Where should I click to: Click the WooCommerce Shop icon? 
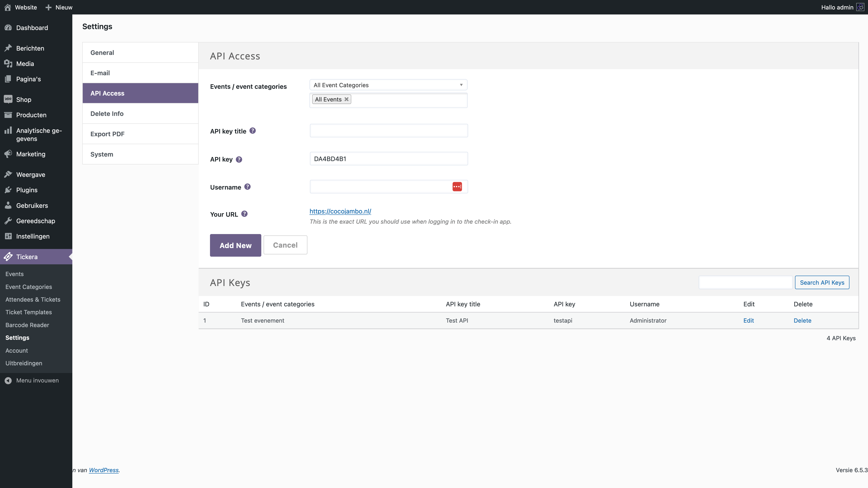pos(8,99)
